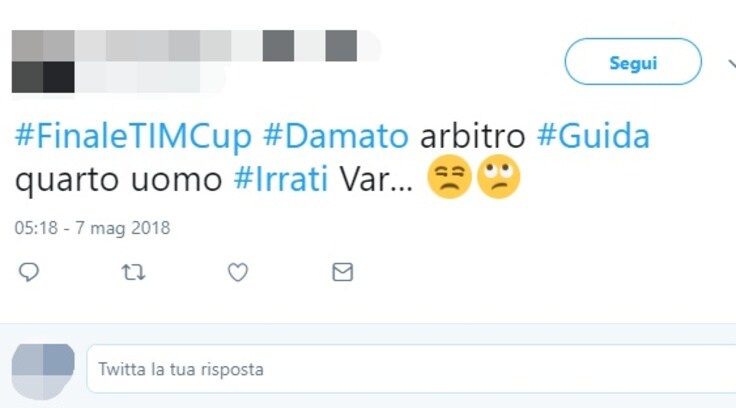The width and height of the screenshot is (736, 408).
Task: Open the blurred author display name
Action: point(196,46)
